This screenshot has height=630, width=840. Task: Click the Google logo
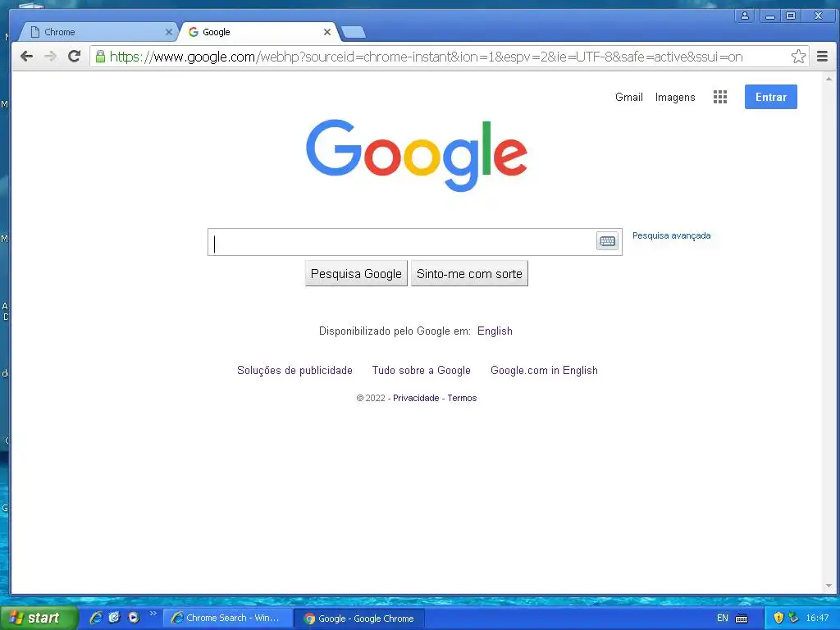click(x=416, y=155)
